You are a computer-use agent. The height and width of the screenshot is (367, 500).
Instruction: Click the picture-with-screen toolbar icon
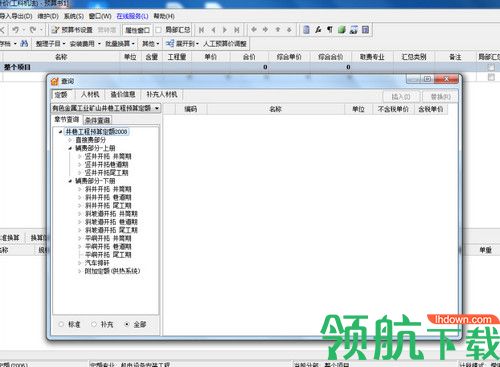[354, 30]
